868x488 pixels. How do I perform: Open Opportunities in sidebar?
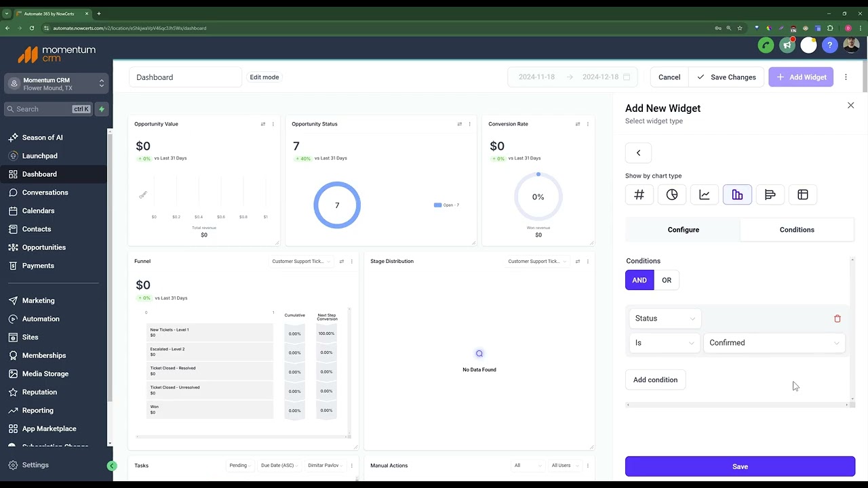pyautogui.click(x=54, y=247)
